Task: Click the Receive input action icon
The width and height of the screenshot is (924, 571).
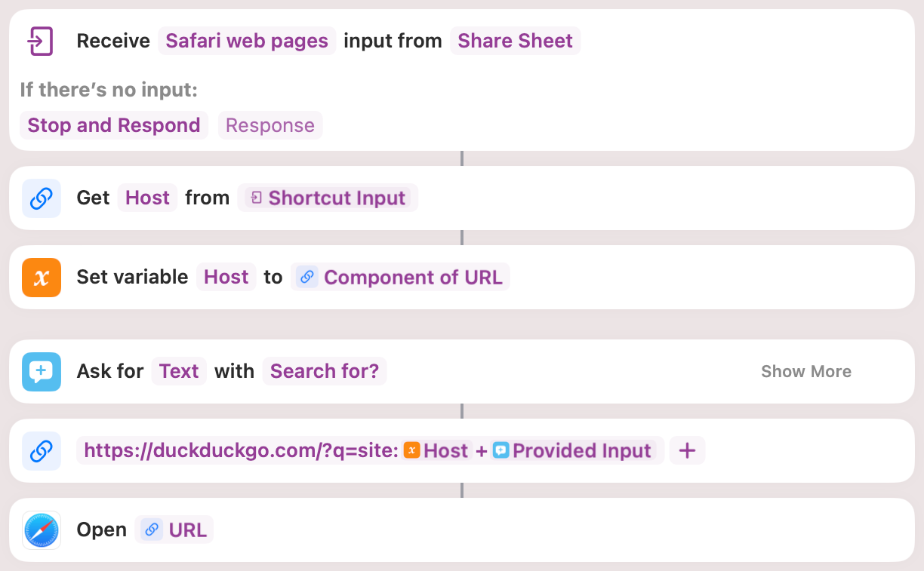Action: click(x=41, y=41)
